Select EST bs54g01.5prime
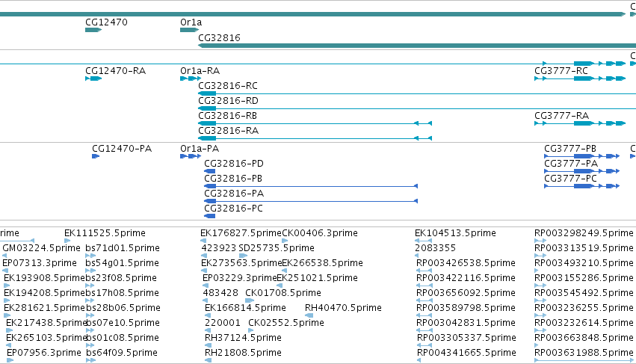The image size is (636, 364). (x=122, y=263)
